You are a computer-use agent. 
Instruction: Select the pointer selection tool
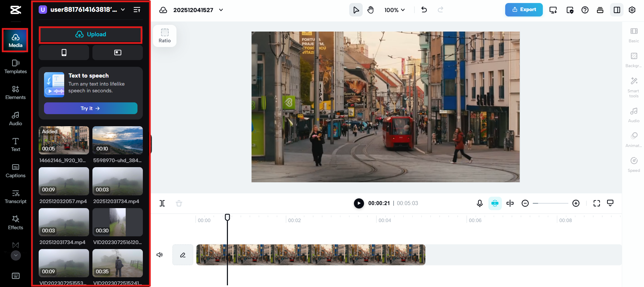pos(356,10)
